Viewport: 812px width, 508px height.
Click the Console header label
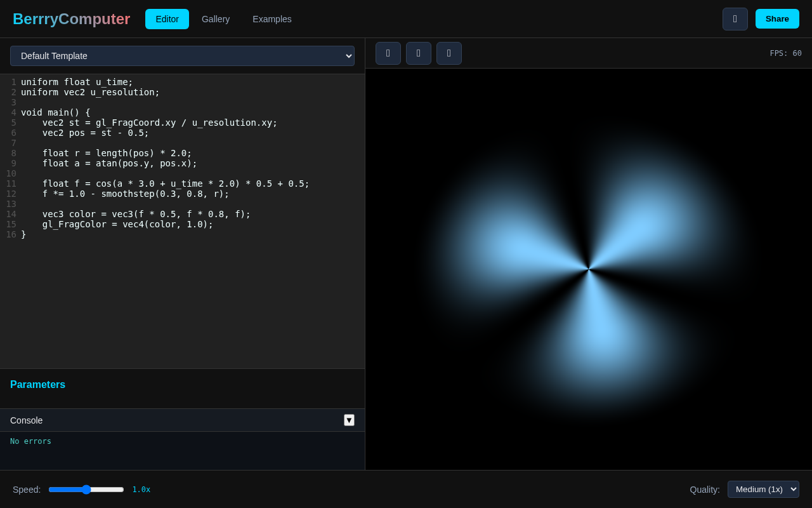[x=27, y=420]
